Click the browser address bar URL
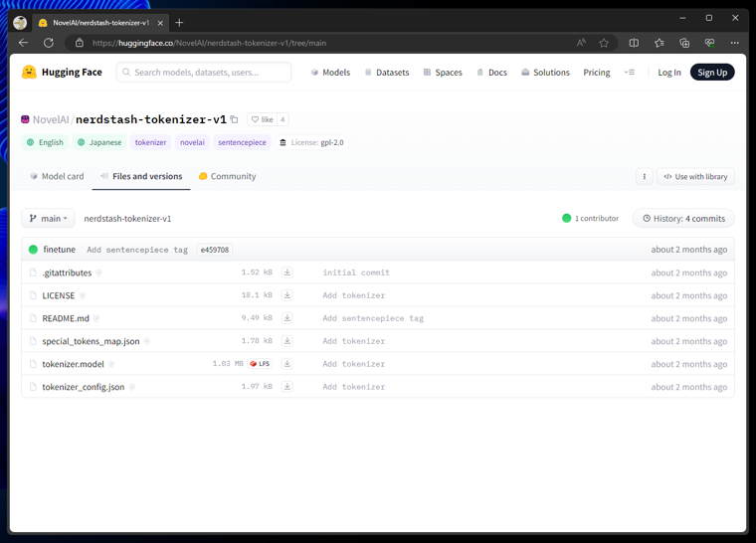This screenshot has height=543, width=756. [209, 43]
